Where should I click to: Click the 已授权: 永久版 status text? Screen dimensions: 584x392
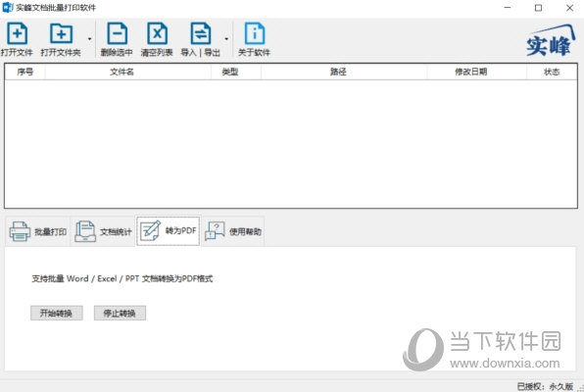pos(545,386)
